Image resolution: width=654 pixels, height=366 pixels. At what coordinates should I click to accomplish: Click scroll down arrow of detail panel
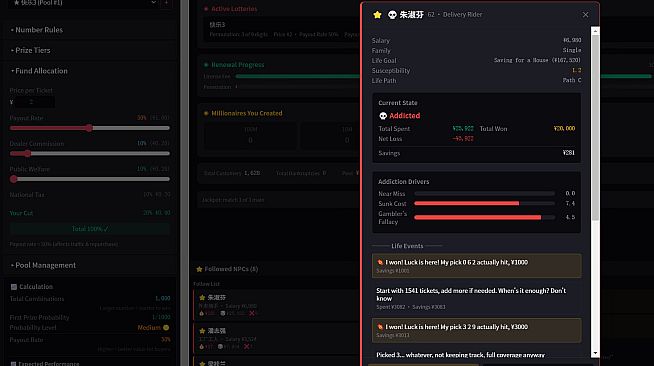595,353
